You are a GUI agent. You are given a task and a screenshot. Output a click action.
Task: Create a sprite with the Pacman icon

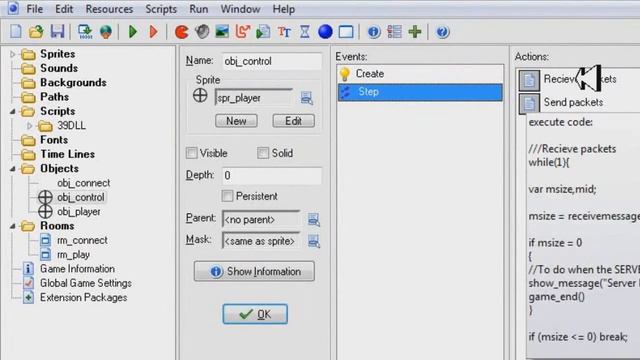181,31
